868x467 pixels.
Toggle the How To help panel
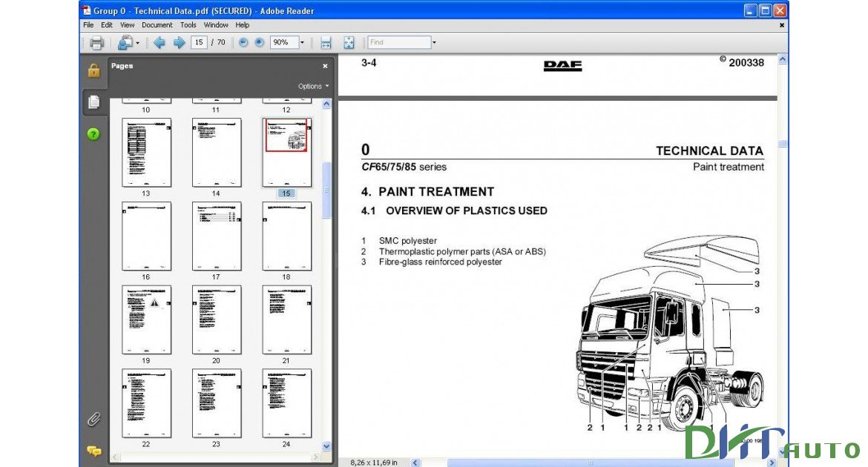93,133
